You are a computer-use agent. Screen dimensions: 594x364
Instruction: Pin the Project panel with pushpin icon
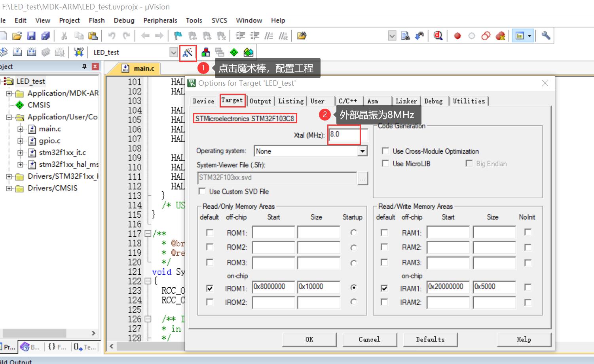point(84,66)
